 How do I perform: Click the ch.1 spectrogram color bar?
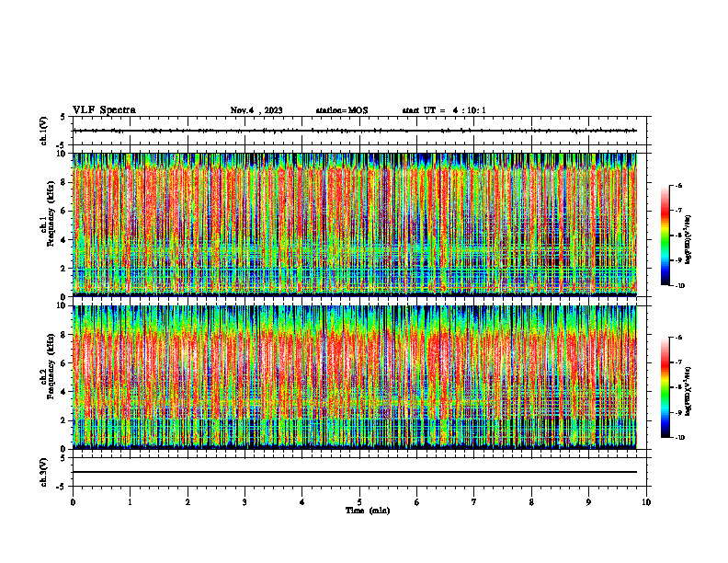pos(665,236)
